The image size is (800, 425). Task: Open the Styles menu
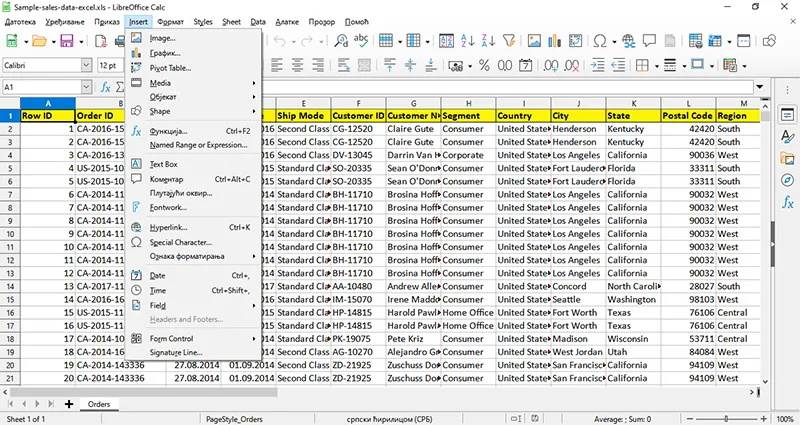pyautogui.click(x=203, y=22)
